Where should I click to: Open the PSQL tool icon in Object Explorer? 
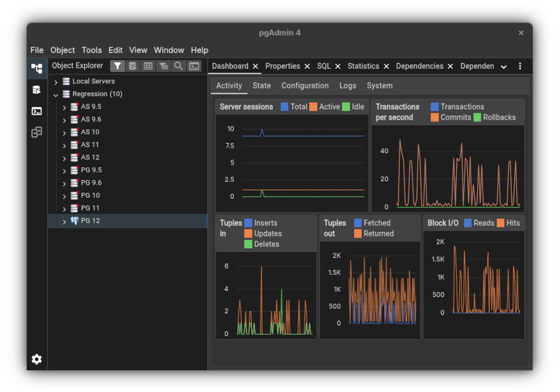[x=194, y=66]
